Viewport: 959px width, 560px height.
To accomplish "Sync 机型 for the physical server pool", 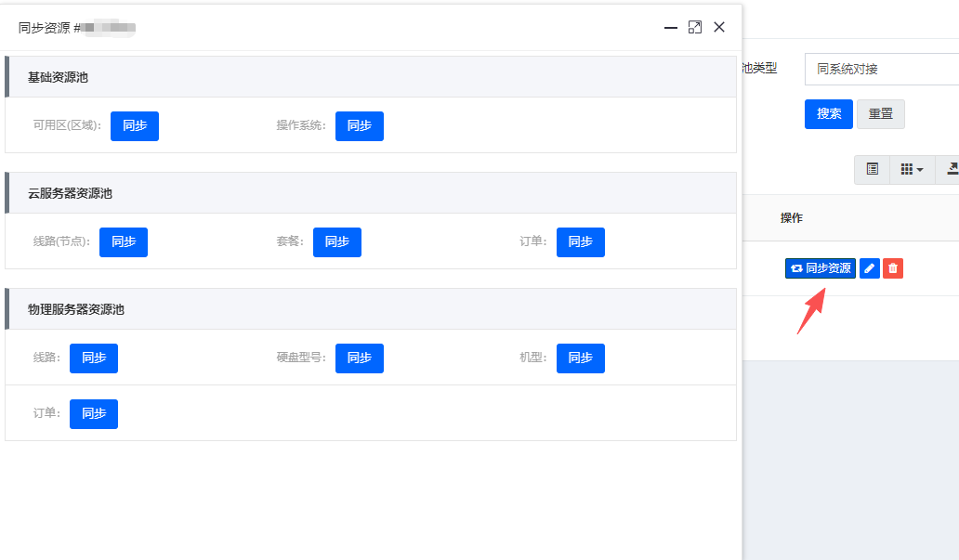I will (581, 358).
